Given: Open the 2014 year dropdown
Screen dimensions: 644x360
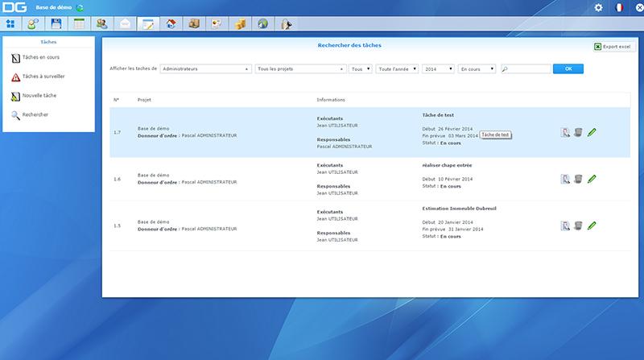Looking at the screenshot, I should pos(438,69).
